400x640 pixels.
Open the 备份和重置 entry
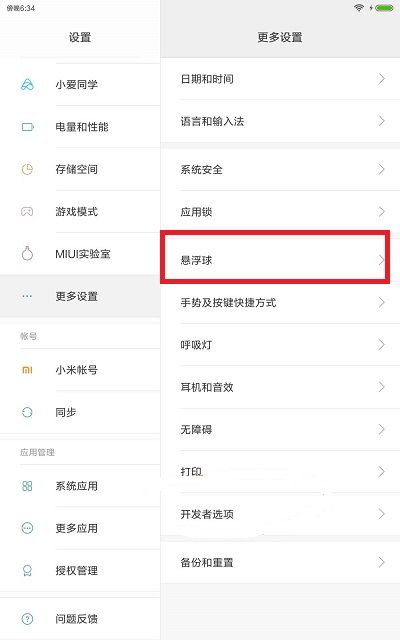tap(280, 562)
